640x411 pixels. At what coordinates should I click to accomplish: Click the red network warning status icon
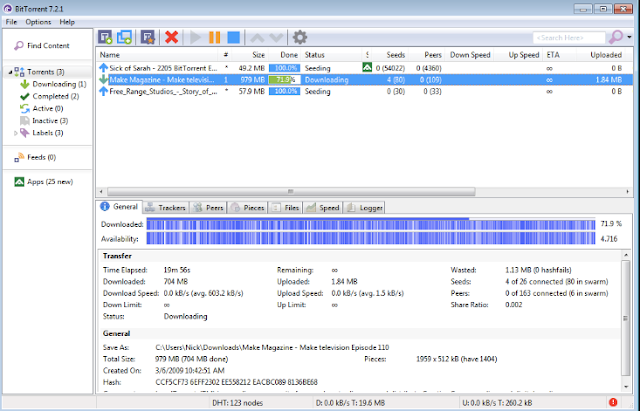pyautogui.click(x=613, y=402)
